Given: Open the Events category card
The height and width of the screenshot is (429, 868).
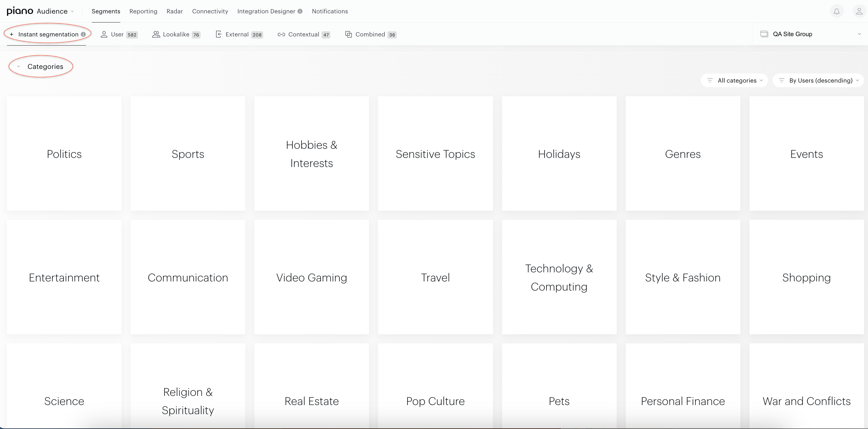Looking at the screenshot, I should (806, 154).
